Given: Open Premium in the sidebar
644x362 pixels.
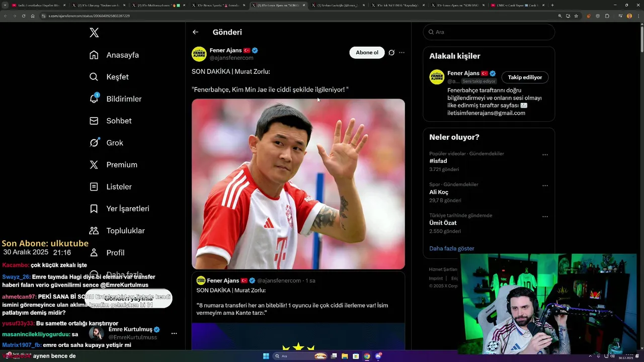Looking at the screenshot, I should tap(113, 165).
